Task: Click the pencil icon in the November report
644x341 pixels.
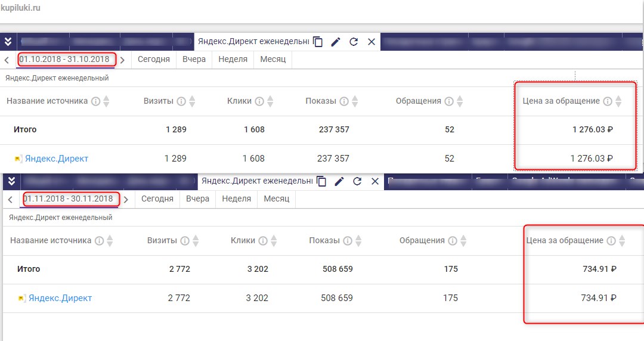Action: (339, 181)
